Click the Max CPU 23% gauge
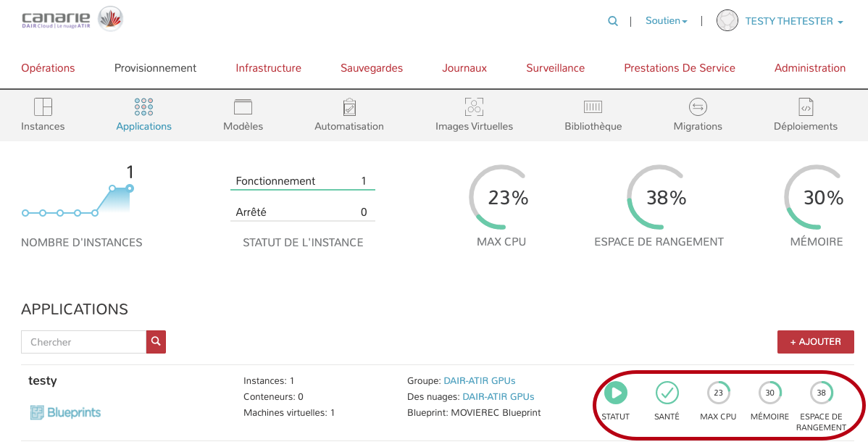The image size is (868, 447). (x=501, y=198)
